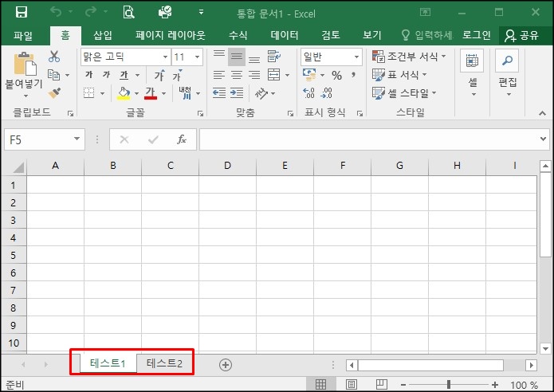The height and width of the screenshot is (392, 554).
Task: Align text to the right
Action: [x=254, y=75]
